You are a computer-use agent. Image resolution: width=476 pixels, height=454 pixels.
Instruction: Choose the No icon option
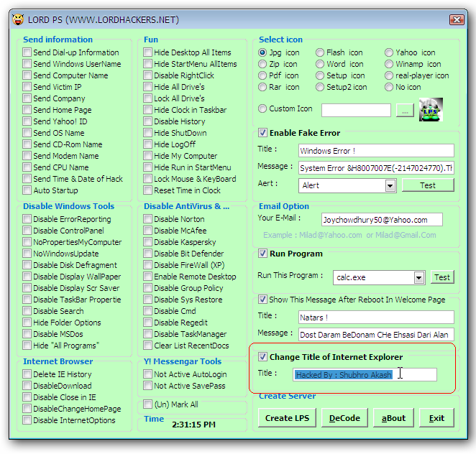(389, 87)
